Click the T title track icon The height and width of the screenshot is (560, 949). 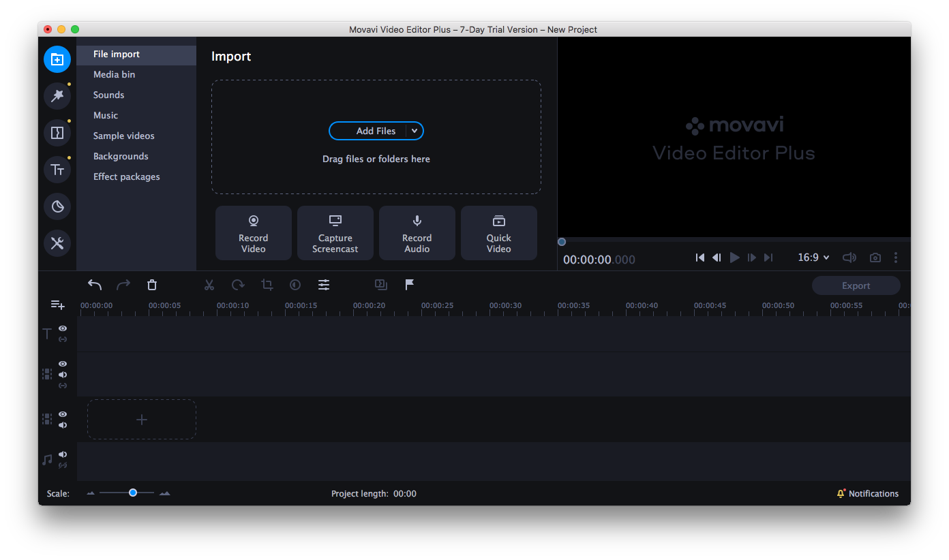[47, 334]
